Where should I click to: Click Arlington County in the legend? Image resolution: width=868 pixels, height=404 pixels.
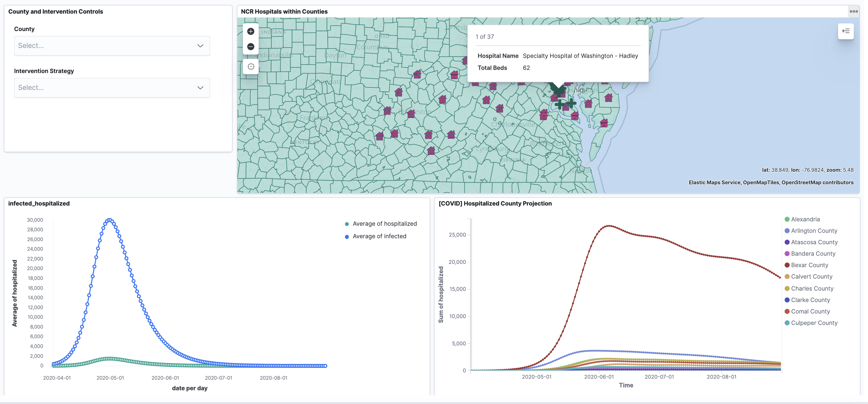click(814, 231)
